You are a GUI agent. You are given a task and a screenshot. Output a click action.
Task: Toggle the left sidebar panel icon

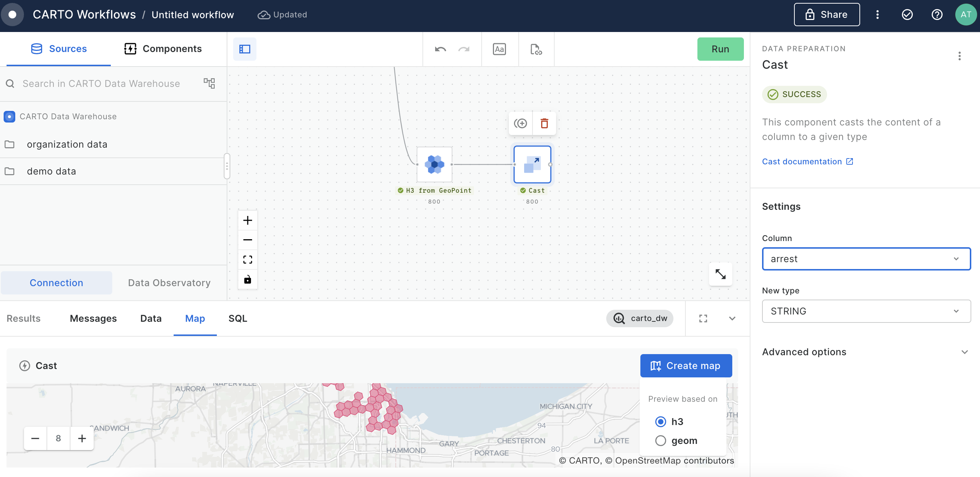pyautogui.click(x=244, y=49)
